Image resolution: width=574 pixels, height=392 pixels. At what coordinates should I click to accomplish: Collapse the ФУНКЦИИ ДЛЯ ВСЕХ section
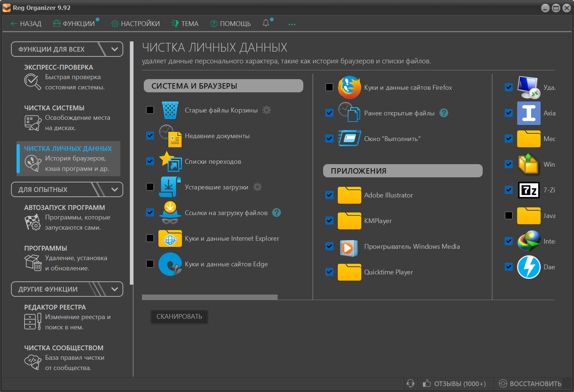coord(114,49)
